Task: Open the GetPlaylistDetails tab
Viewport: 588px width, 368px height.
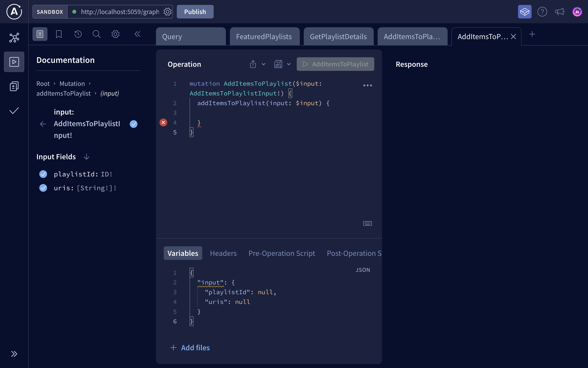Action: [x=338, y=36]
